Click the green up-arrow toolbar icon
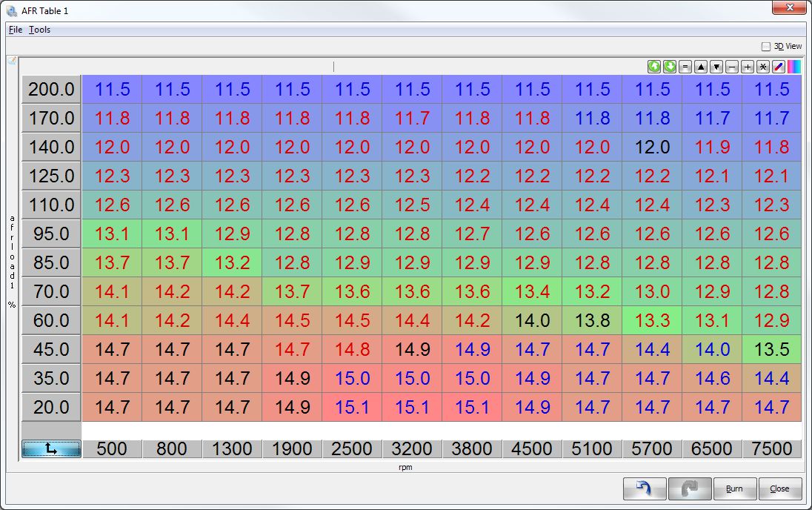This screenshot has width=812, height=510. click(654, 67)
